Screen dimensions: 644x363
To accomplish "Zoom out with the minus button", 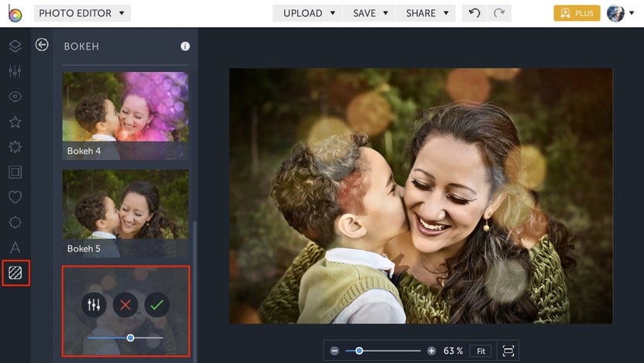I will [x=334, y=351].
